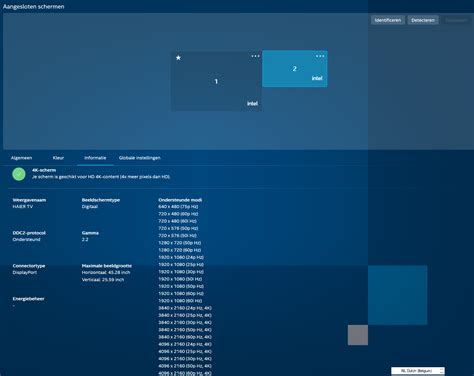
Task: Click the Ondersteunde modi heading
Action: click(x=180, y=200)
